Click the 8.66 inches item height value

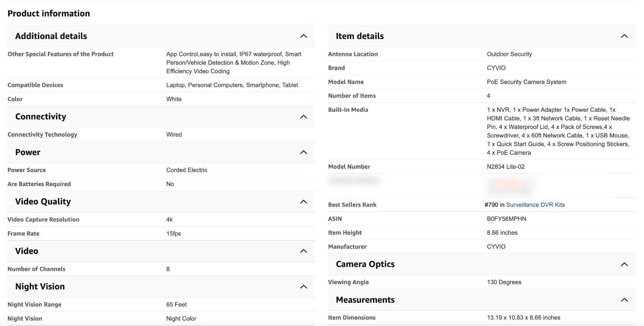(x=502, y=233)
